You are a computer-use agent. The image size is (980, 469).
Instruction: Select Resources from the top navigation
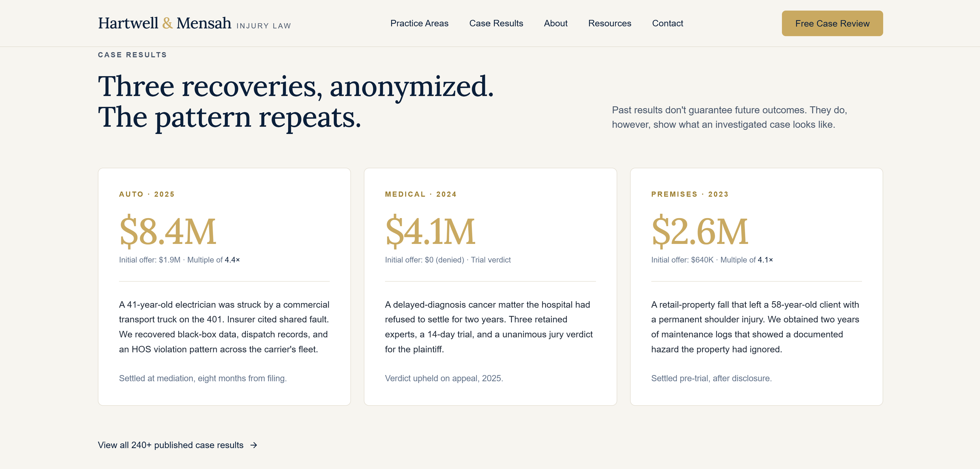pyautogui.click(x=609, y=23)
